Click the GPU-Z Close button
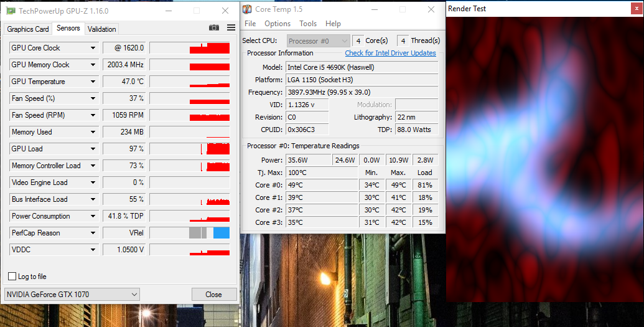This screenshot has height=327, width=644. (x=214, y=295)
